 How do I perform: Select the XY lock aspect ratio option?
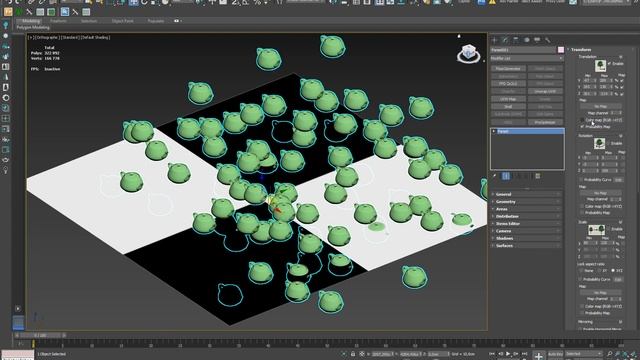(x=600, y=271)
